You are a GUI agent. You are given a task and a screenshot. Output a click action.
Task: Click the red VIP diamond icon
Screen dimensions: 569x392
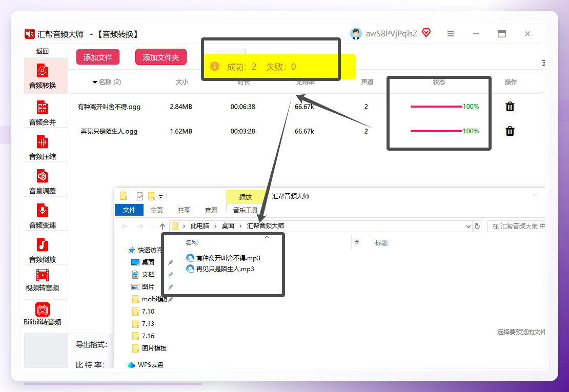pyautogui.click(x=426, y=33)
